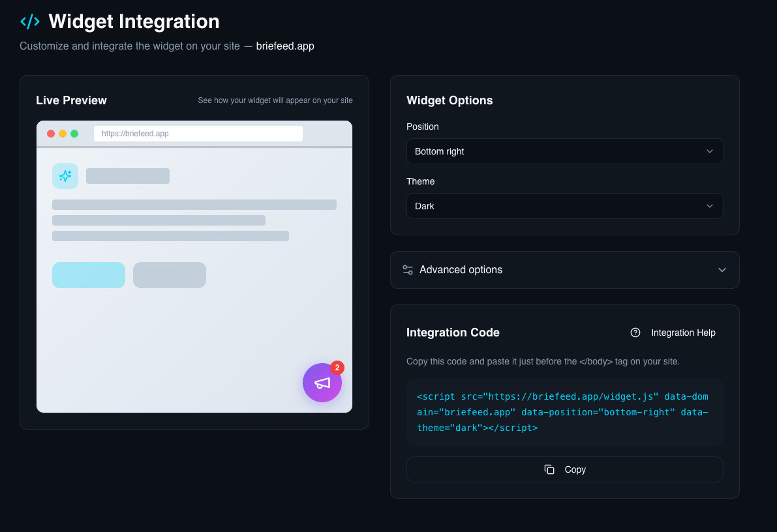Screen dimensions: 777x532
Task: Click the Integration Code heading
Action: point(453,332)
